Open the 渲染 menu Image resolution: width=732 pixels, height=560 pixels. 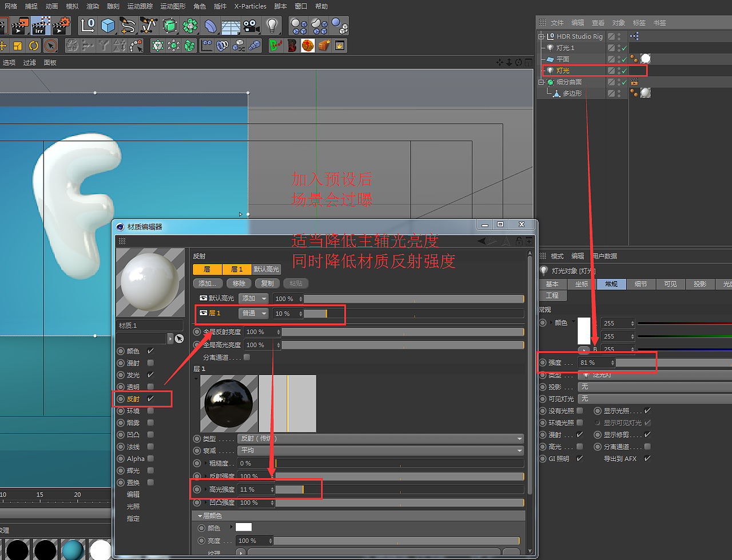point(93,6)
